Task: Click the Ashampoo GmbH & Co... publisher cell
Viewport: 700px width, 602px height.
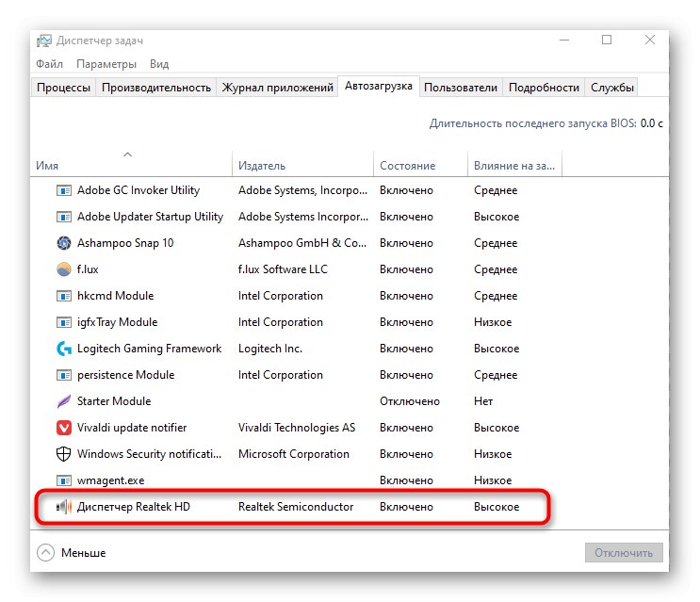Action: [302, 243]
